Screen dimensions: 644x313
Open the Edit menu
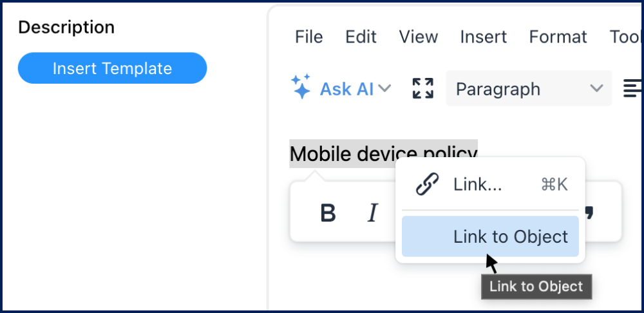point(361,37)
